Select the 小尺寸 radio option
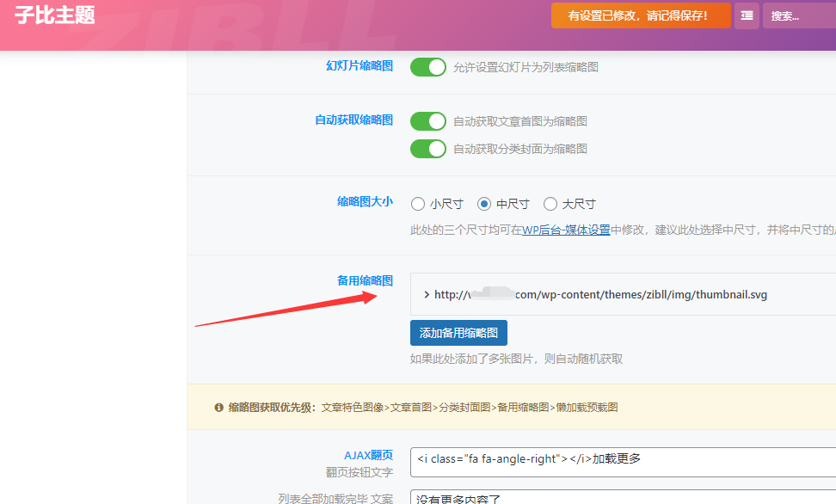 tap(417, 204)
